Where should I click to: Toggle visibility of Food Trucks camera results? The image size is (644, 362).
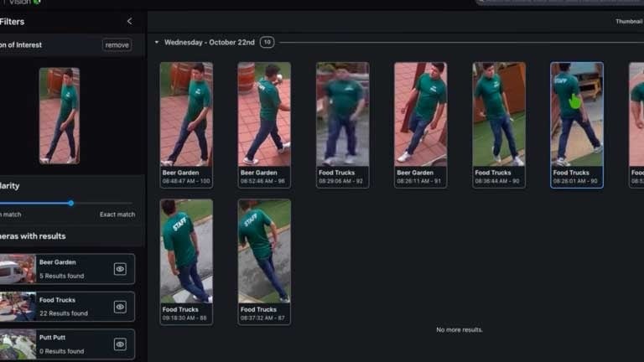[x=120, y=307]
